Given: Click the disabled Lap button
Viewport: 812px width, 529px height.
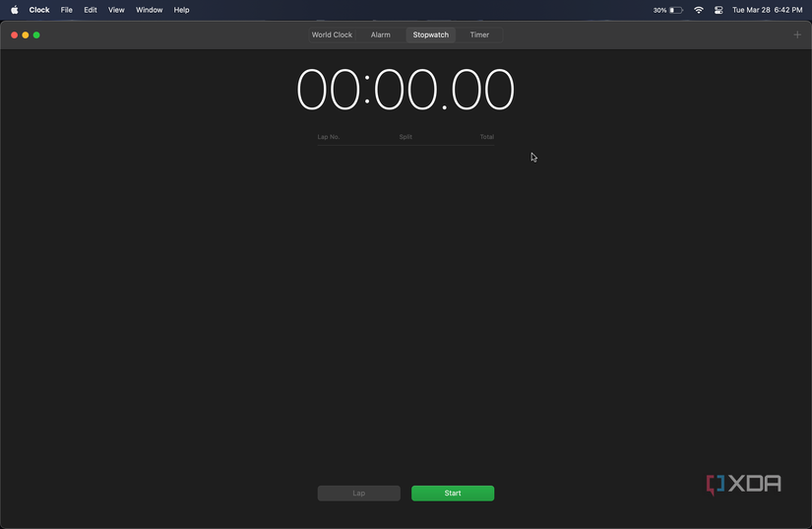Looking at the screenshot, I should tap(359, 494).
